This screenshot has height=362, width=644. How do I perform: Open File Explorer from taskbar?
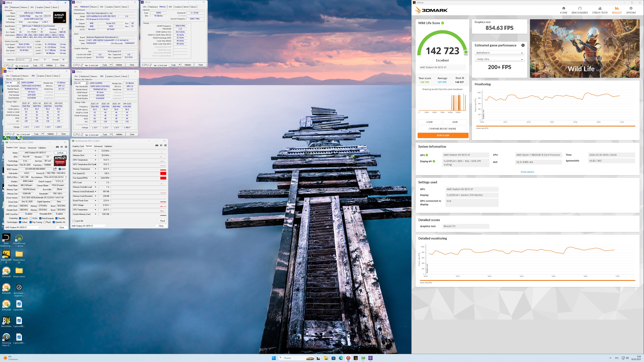pos(326,358)
